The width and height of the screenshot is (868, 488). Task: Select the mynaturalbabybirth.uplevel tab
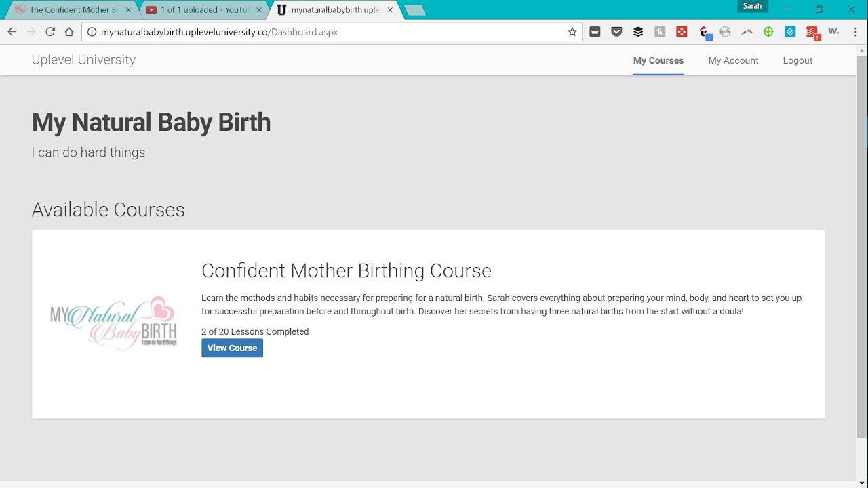coord(334,10)
